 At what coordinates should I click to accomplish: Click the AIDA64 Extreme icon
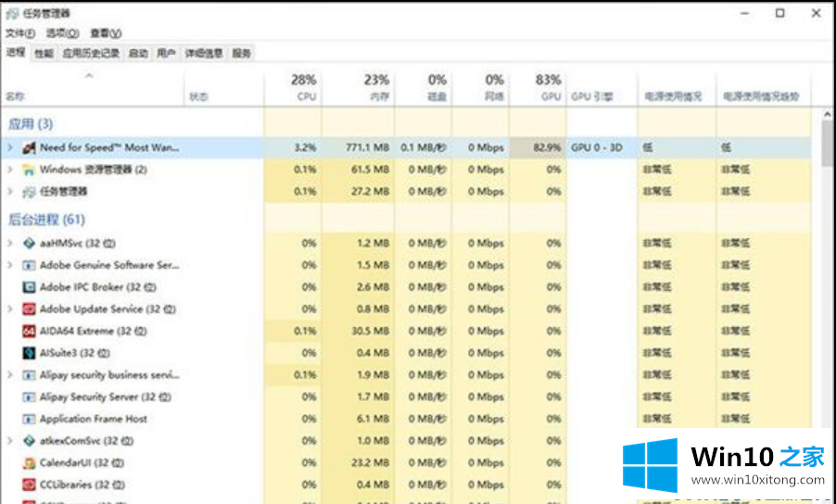coord(29,331)
